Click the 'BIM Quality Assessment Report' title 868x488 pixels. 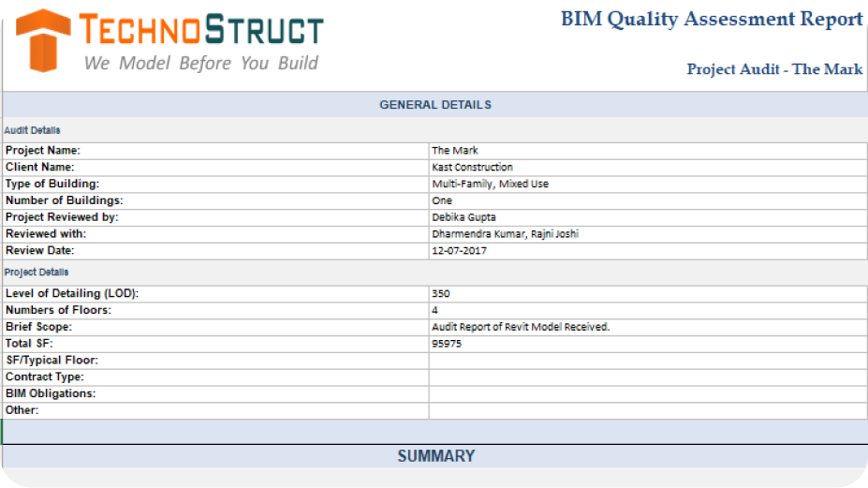(712, 20)
